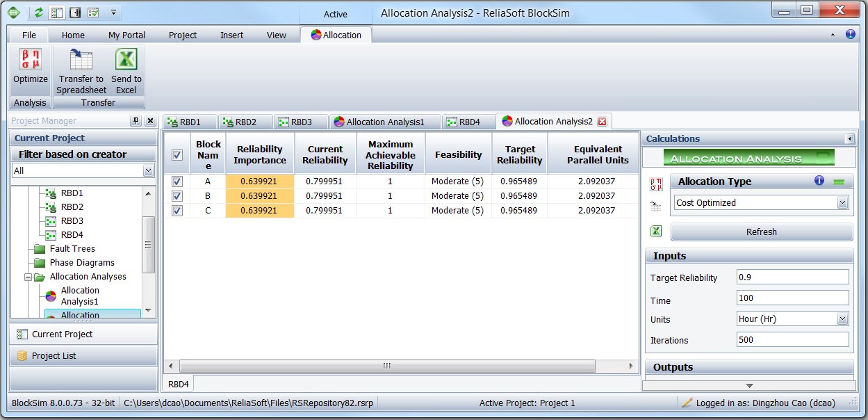This screenshot has width=868, height=420.
Task: Click the green Allocation Analysis banner
Action: click(x=748, y=158)
